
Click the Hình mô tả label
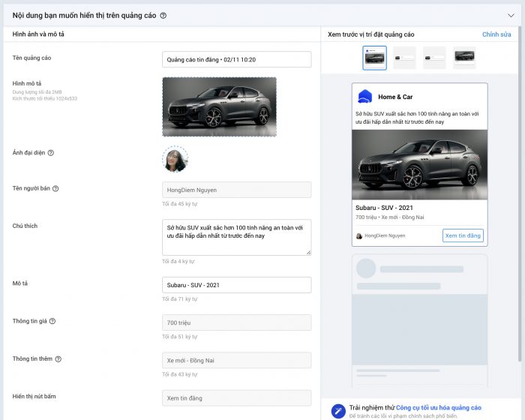click(27, 83)
